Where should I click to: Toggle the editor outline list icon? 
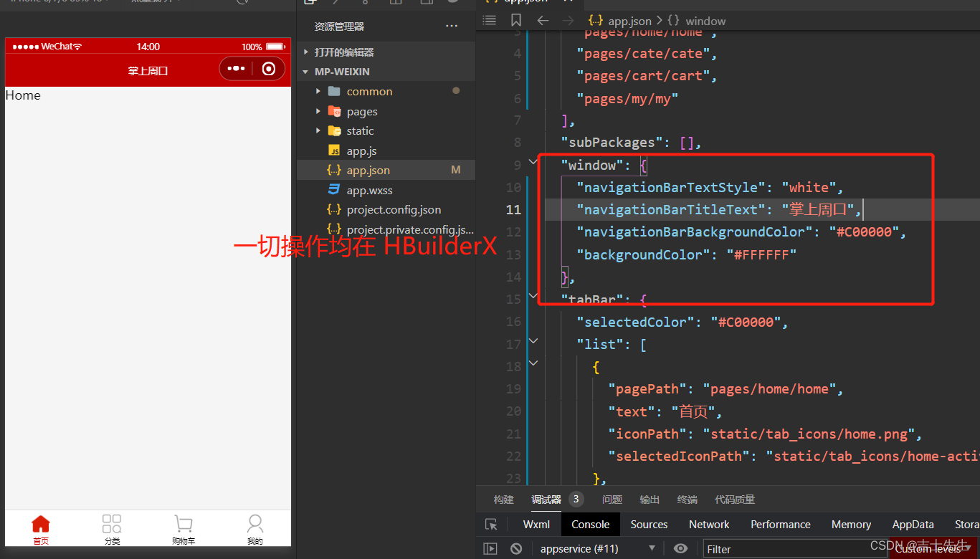(x=489, y=21)
